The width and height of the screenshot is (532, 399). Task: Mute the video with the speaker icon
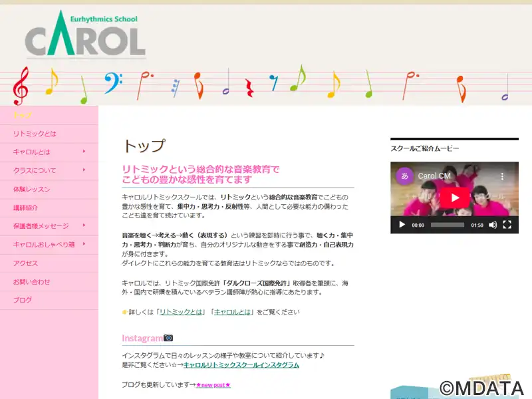point(493,225)
